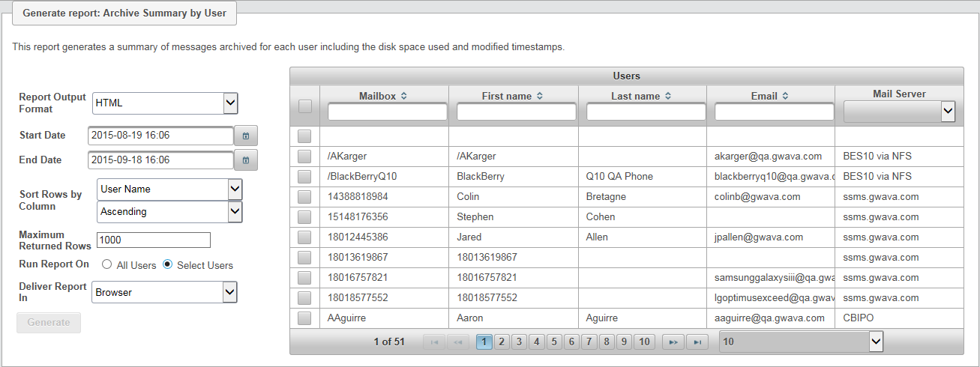
Task: Jump to the last page of users
Action: click(x=697, y=342)
